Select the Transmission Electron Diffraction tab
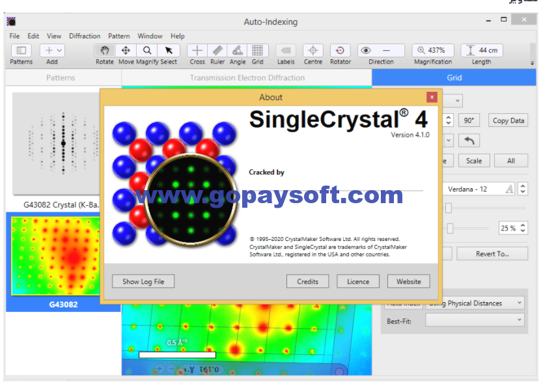Screen dimensions: 541x392 coord(247,77)
